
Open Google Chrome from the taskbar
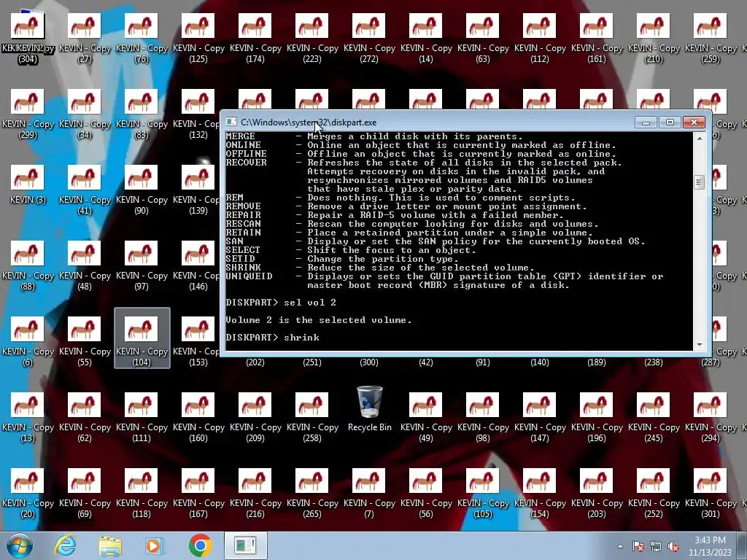[200, 545]
